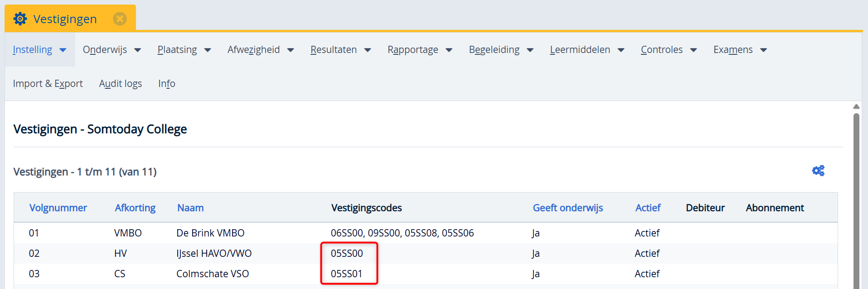The height and width of the screenshot is (289, 868).
Task: Expand the Plaatsing menu
Action: tap(184, 50)
